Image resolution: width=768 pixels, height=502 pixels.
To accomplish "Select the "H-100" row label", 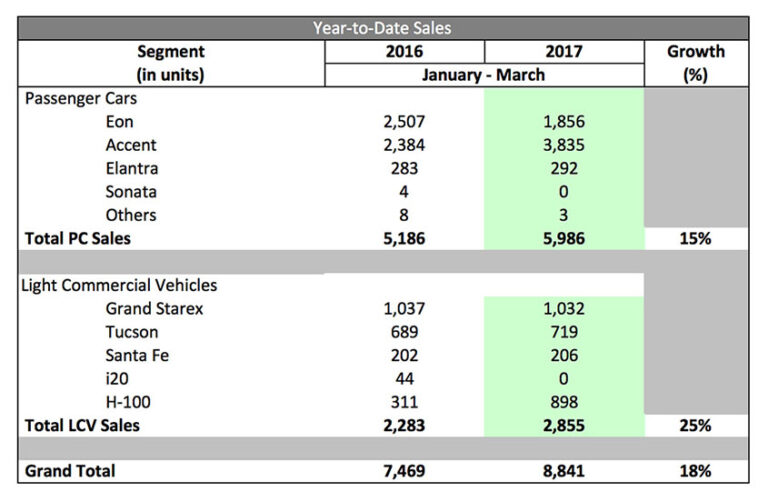I will coord(128,402).
